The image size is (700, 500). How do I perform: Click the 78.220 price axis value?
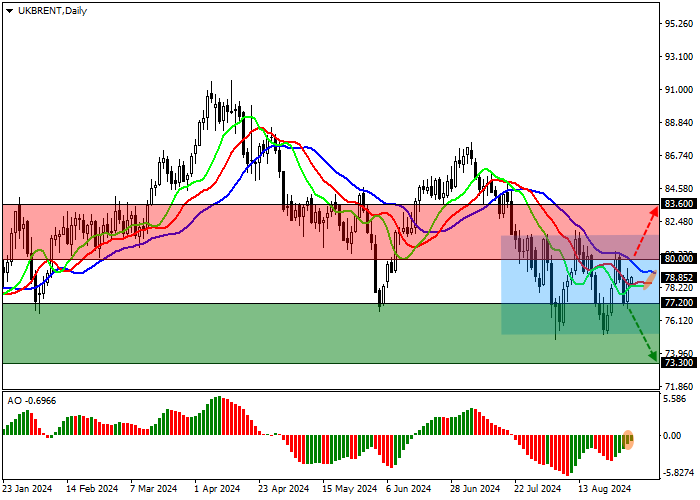679,288
